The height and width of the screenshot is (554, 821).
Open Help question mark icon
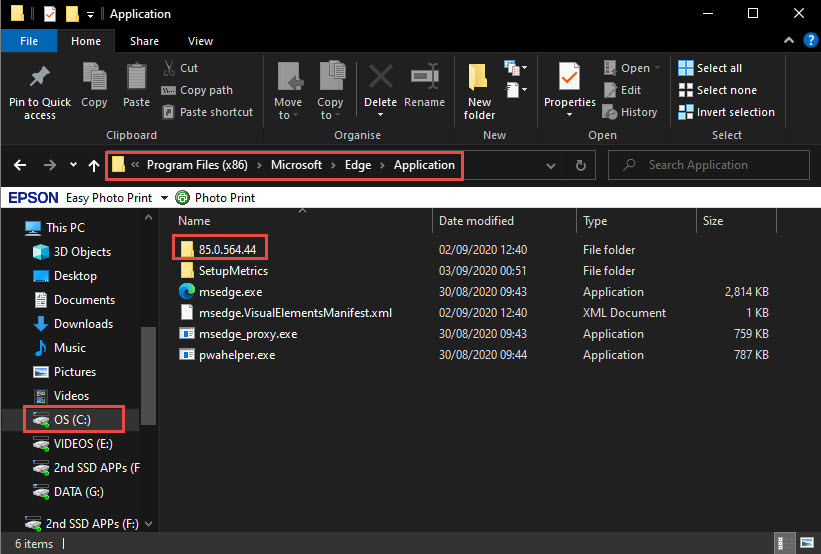811,40
